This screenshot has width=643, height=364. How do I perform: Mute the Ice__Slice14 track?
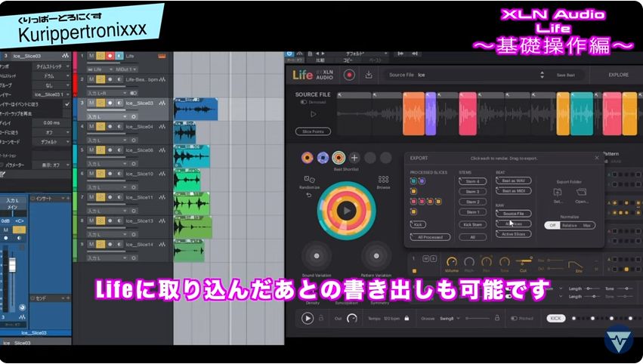[91, 245]
